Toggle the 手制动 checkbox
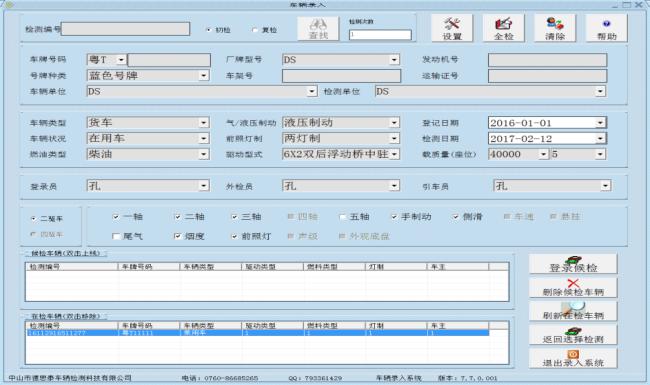The width and height of the screenshot is (650, 385). coord(394,217)
